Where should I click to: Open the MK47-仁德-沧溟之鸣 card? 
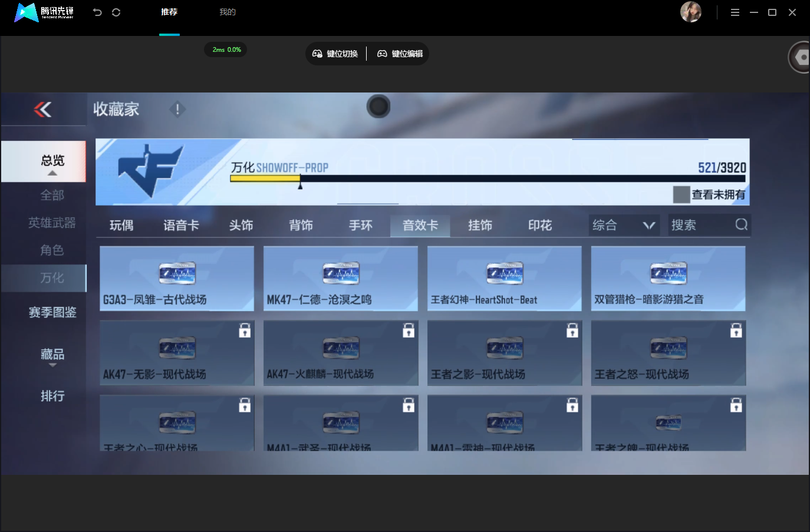341,279
